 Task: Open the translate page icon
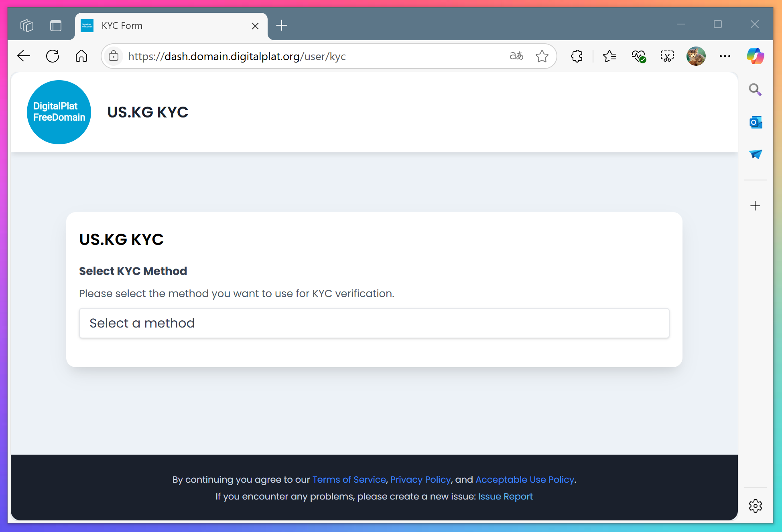516,56
